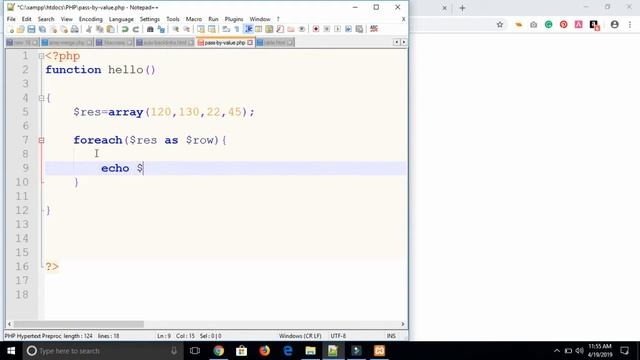This screenshot has width=640, height=360.
Task: Toggle Show All Characters pilcrow icon
Action: [237, 29]
